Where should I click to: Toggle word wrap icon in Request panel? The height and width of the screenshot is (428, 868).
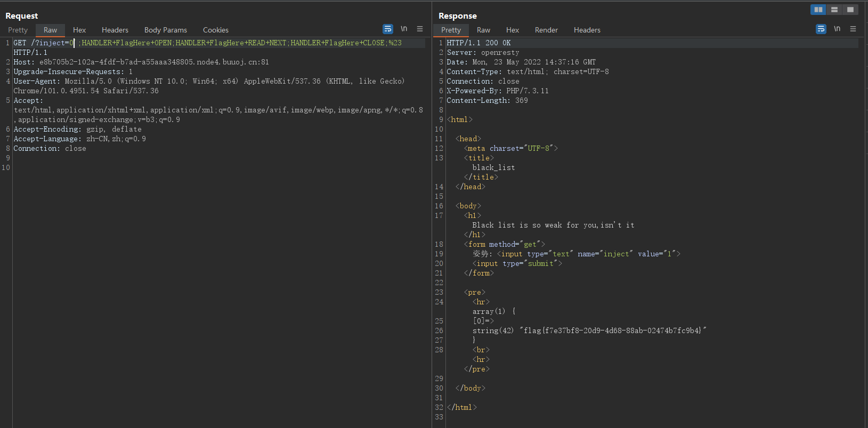(388, 29)
